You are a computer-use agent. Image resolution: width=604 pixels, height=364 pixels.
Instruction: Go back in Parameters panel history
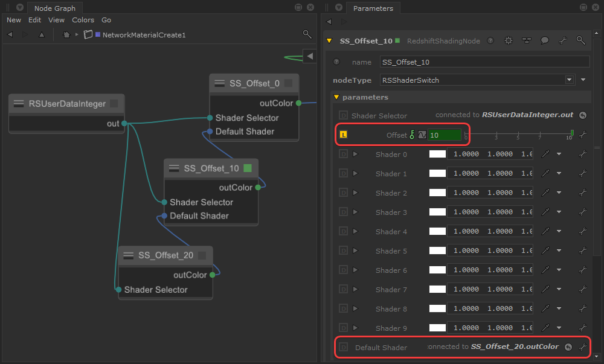(329, 22)
